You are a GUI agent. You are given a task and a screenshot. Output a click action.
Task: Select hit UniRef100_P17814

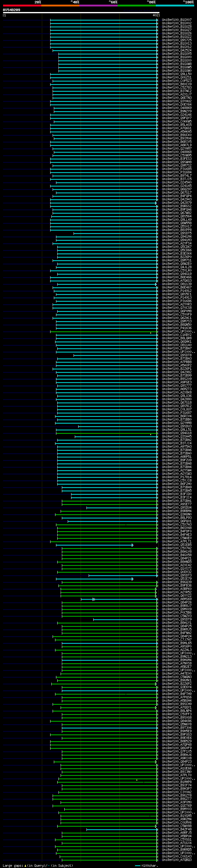[x=177, y=477]
